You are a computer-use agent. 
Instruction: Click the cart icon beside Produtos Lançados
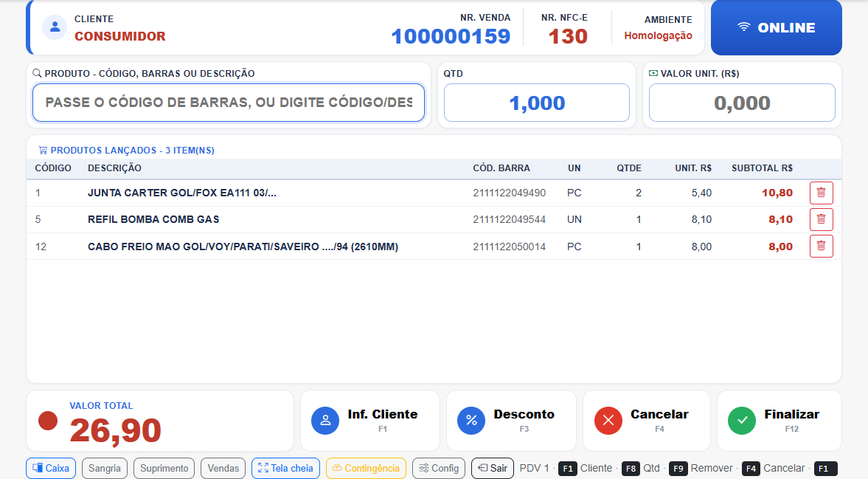[x=43, y=150]
